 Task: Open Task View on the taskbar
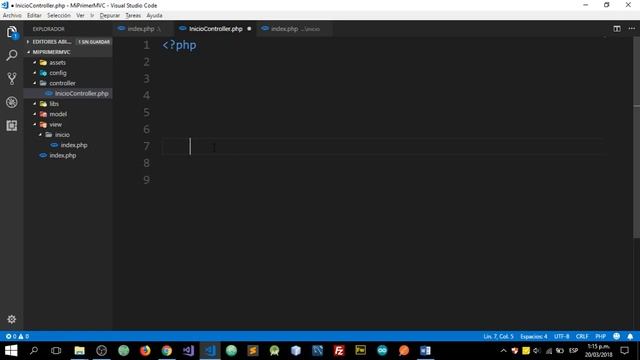(x=56, y=351)
